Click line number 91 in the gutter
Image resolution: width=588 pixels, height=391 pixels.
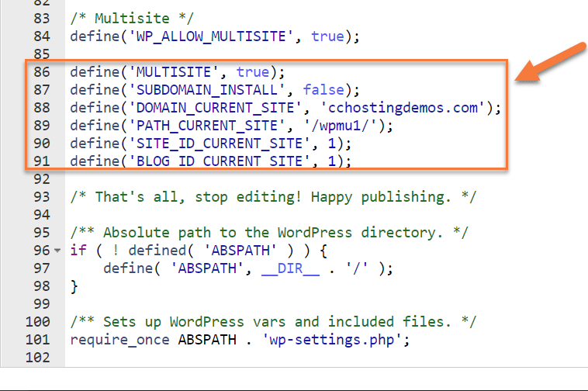click(x=42, y=161)
